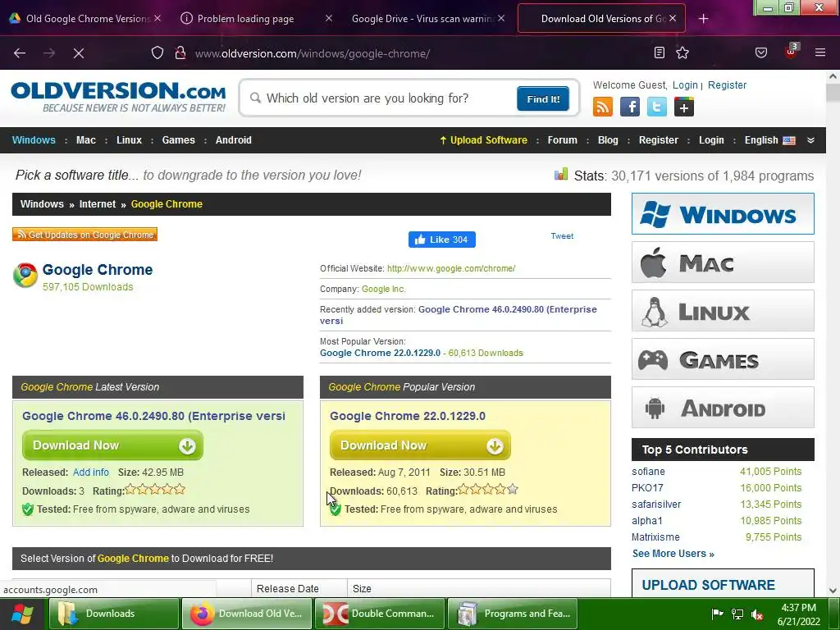The image size is (840, 630).
Task: Click the browser Back arrow
Action: (x=20, y=53)
